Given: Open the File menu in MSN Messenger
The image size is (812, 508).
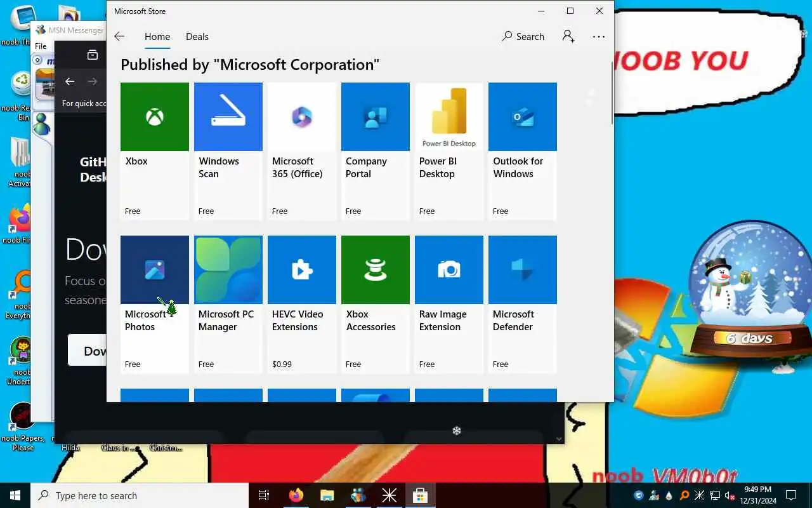Looking at the screenshot, I should (41, 46).
